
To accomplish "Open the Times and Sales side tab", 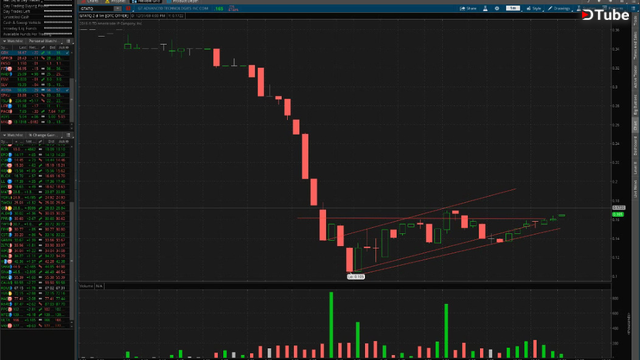I will [635, 47].
